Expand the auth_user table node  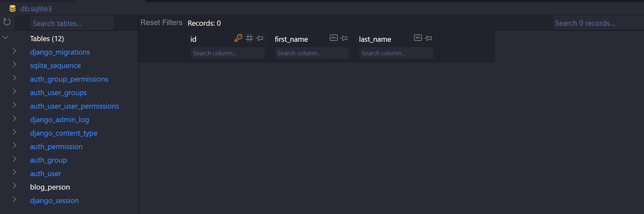[14, 173]
